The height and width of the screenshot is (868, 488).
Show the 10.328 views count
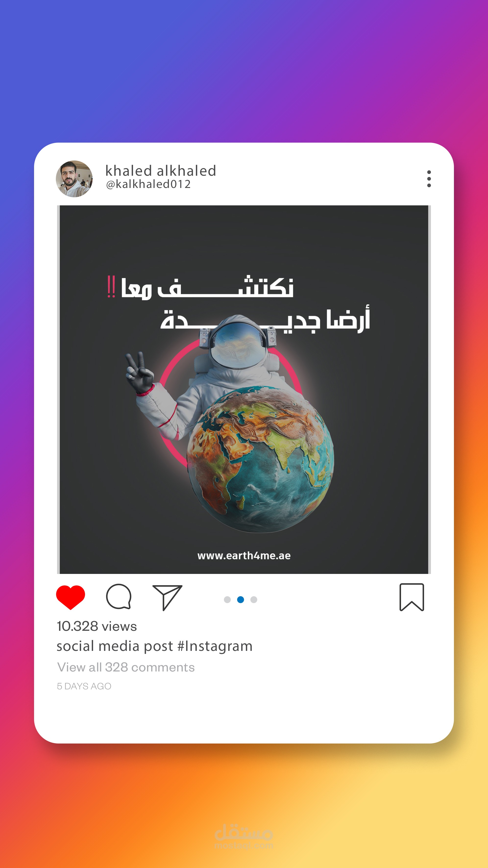coord(97,626)
